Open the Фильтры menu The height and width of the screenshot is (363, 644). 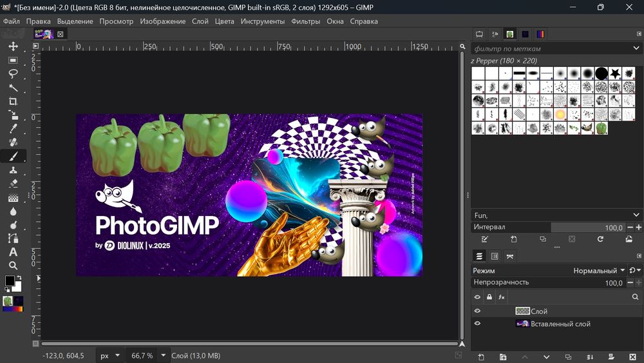305,21
